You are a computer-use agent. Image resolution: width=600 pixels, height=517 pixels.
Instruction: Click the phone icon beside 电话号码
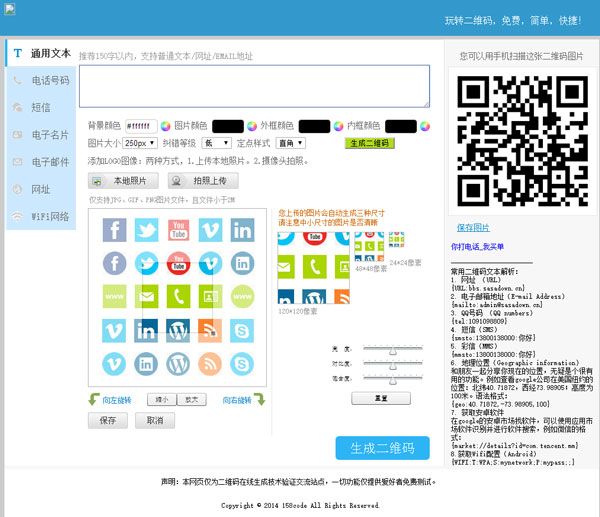tap(17, 80)
